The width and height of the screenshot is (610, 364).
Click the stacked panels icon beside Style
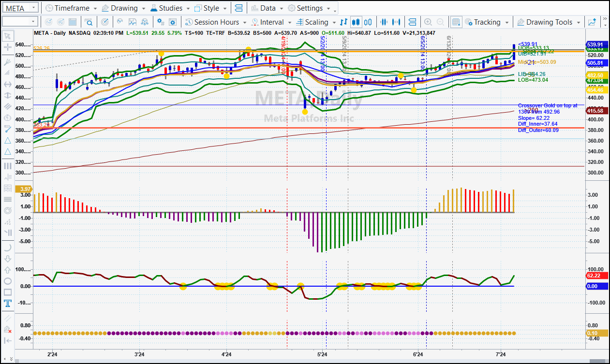238,8
